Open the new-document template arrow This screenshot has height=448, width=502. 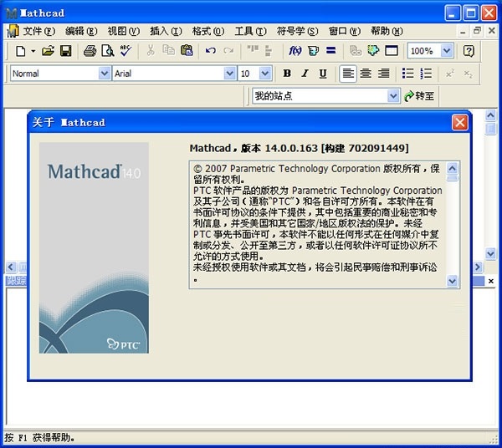[33, 51]
